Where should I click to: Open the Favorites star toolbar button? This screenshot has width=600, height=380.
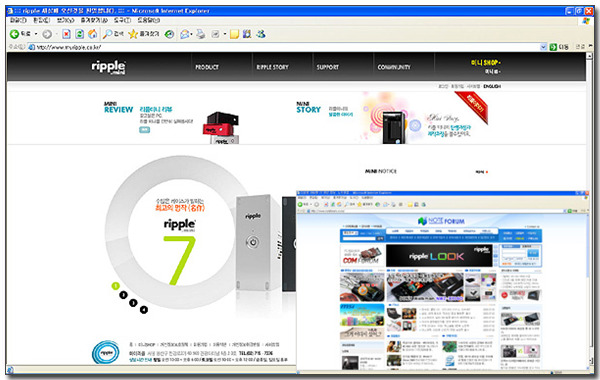(x=144, y=34)
